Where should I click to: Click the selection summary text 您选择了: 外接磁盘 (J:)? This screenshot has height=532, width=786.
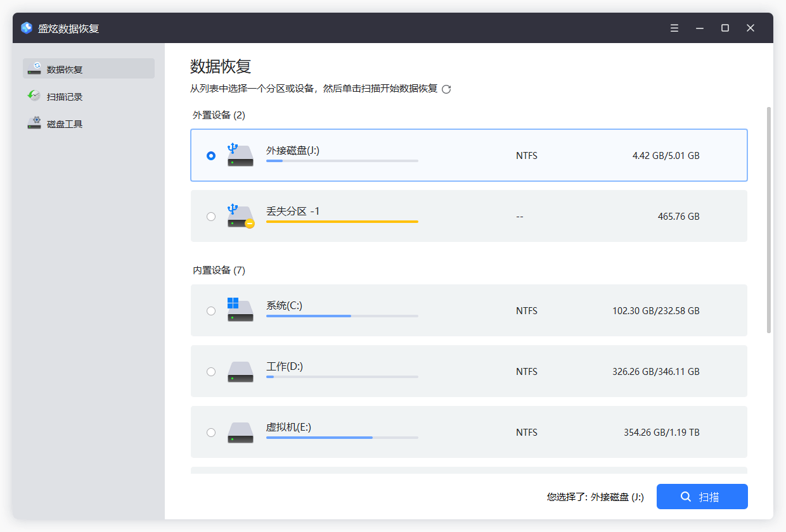[596, 497]
